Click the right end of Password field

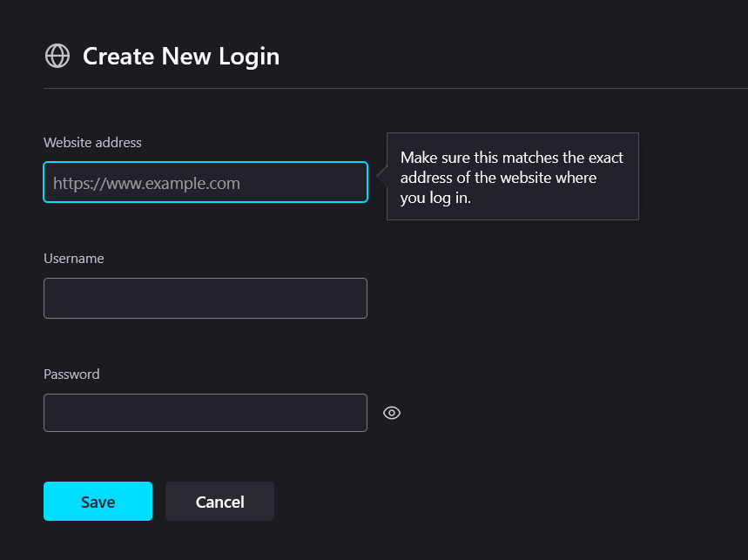tap(353, 413)
